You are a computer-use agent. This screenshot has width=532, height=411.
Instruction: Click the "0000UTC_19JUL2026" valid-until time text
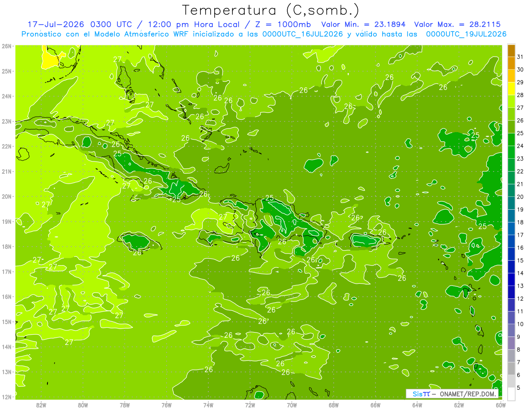point(466,34)
